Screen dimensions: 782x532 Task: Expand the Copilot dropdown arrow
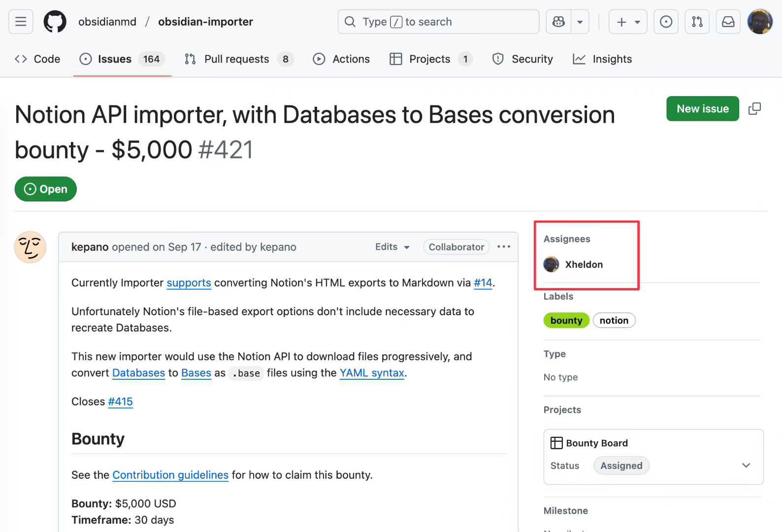[x=580, y=22]
